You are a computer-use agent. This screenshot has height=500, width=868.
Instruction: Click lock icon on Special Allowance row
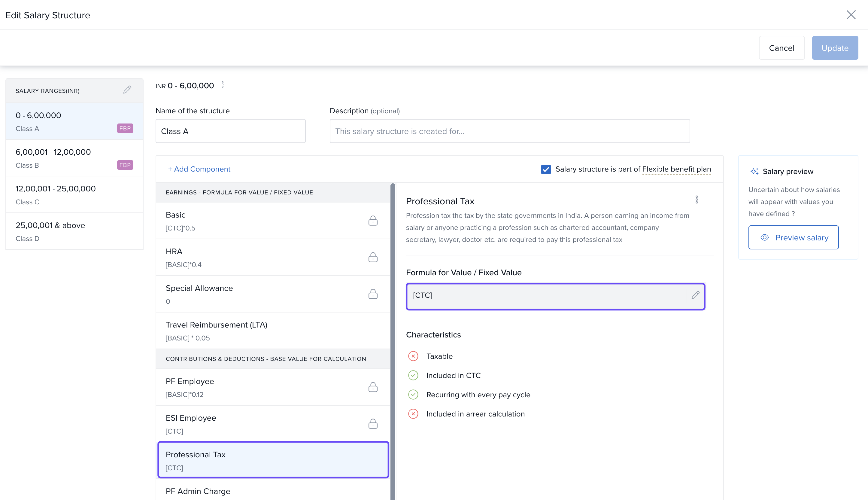click(373, 294)
